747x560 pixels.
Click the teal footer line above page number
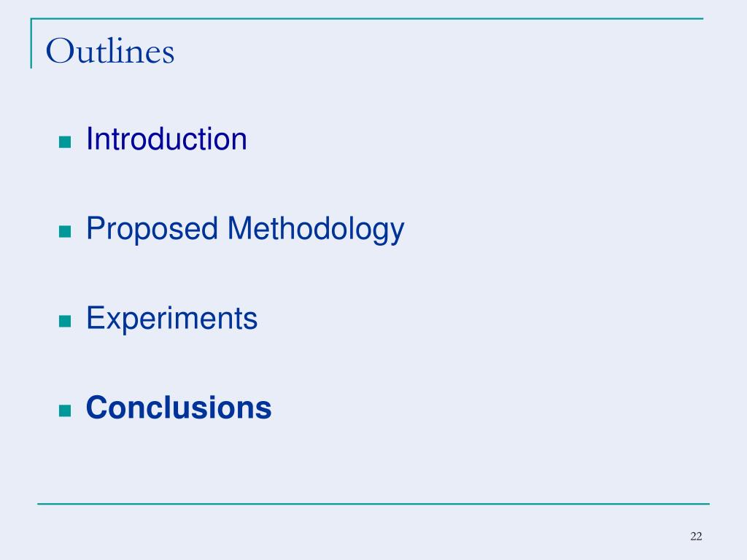point(373,503)
